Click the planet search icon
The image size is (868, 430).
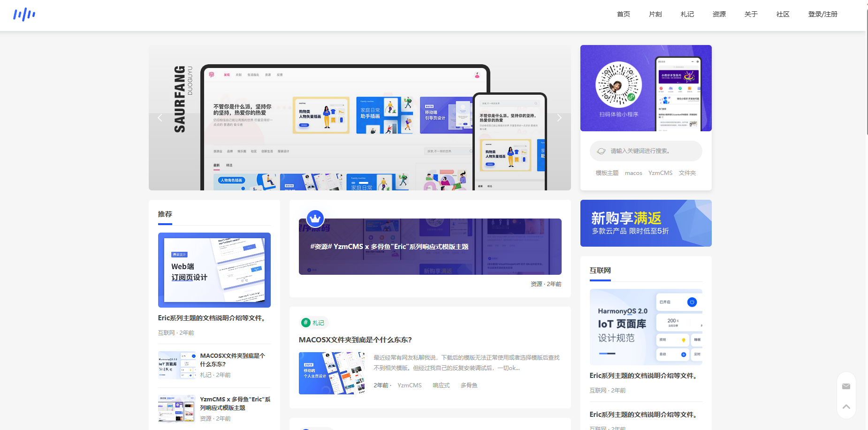pyautogui.click(x=601, y=151)
